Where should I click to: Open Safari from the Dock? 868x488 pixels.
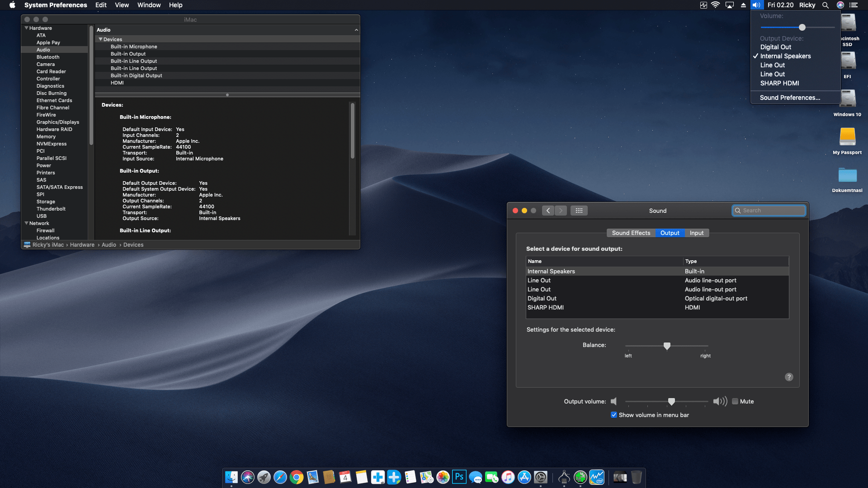point(280,477)
